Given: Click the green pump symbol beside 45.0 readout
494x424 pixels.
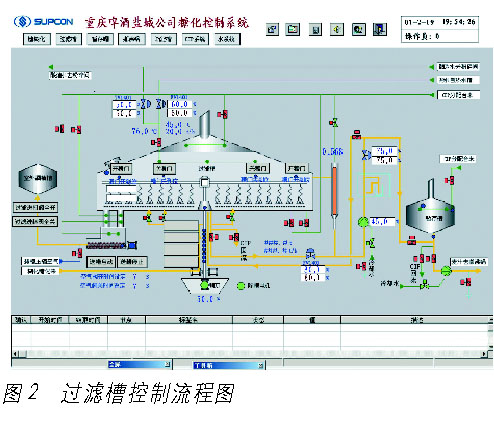Looking at the screenshot, I should point(363,222).
